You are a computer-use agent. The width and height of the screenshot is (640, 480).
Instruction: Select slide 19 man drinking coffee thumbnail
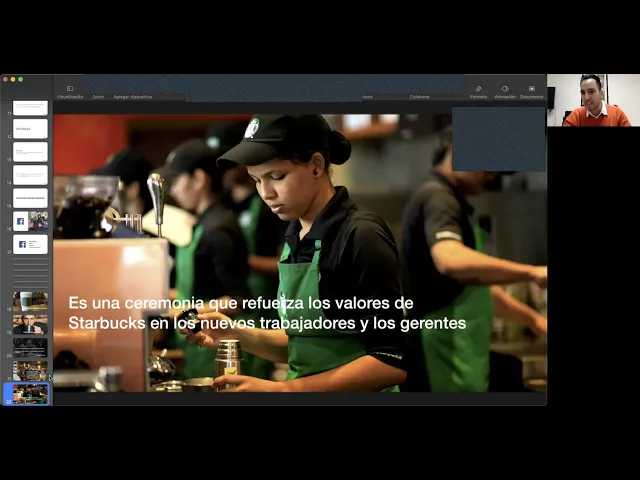pos(30,324)
